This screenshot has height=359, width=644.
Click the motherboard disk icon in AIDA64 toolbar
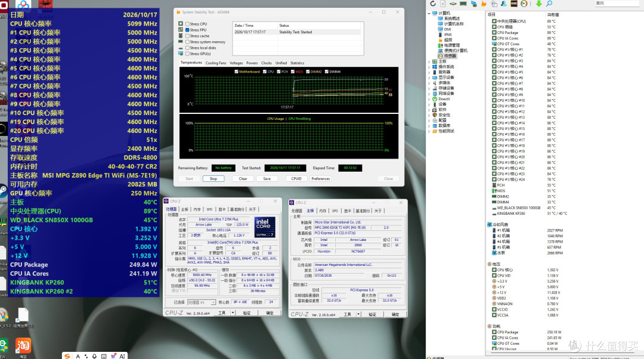tap(453, 4)
